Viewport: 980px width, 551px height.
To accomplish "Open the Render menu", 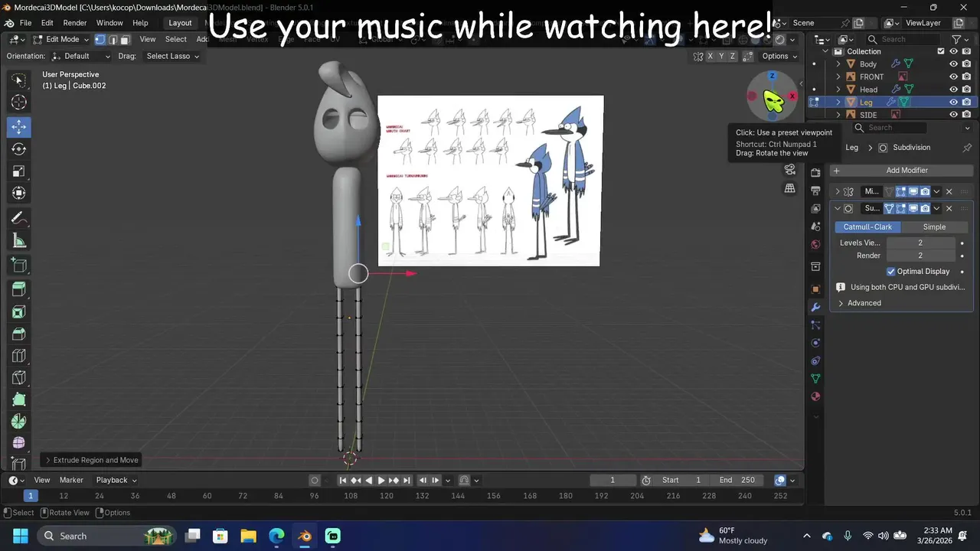I will [75, 23].
